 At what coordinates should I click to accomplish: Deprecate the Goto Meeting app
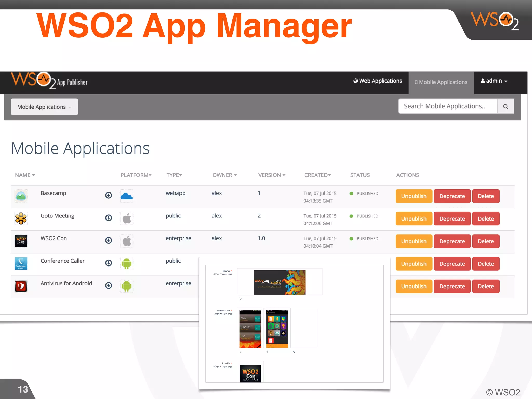[x=452, y=219]
